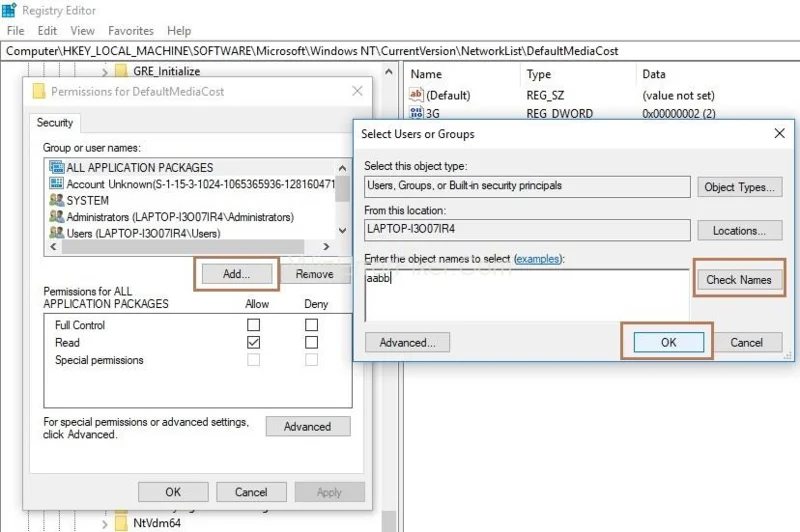Viewport: 800px width, 532px height.
Task: Close the Select Users or Groups dialog
Action: pos(779,134)
